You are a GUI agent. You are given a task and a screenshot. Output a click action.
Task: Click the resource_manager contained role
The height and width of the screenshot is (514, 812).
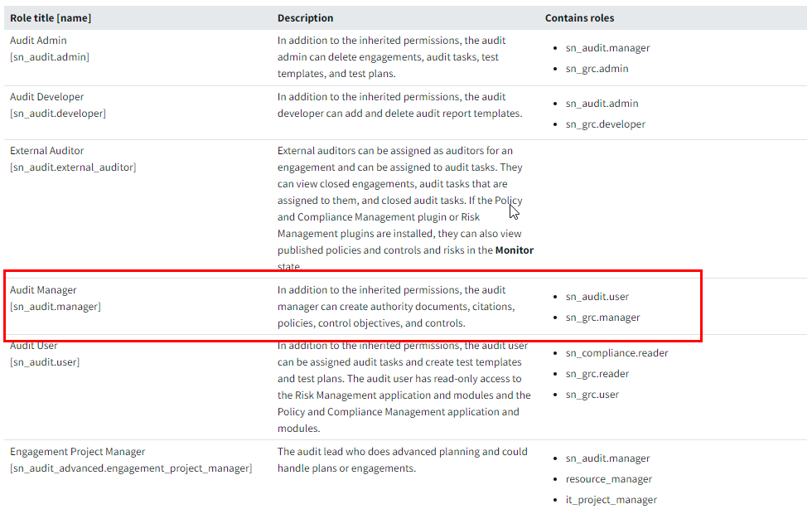click(608, 479)
